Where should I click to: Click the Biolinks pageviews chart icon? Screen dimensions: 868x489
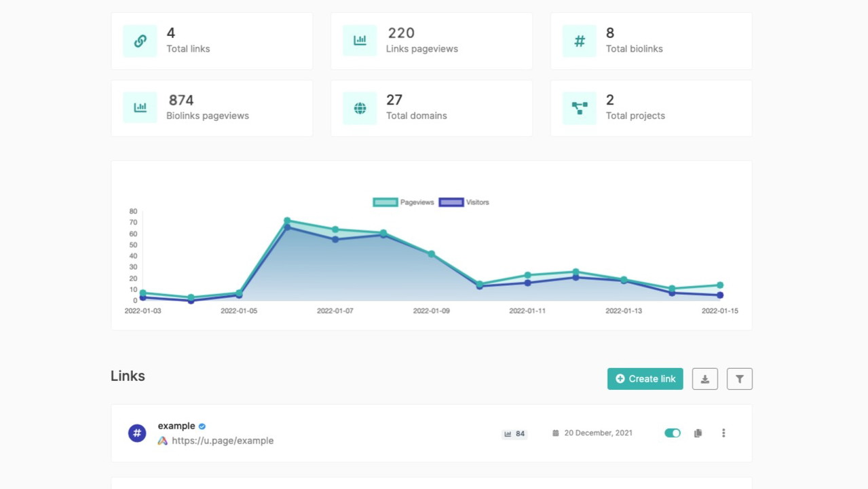(x=140, y=107)
